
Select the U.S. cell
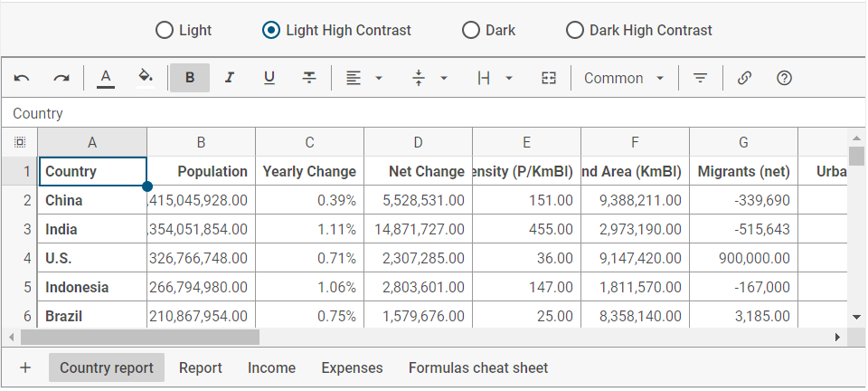pyautogui.click(x=92, y=258)
